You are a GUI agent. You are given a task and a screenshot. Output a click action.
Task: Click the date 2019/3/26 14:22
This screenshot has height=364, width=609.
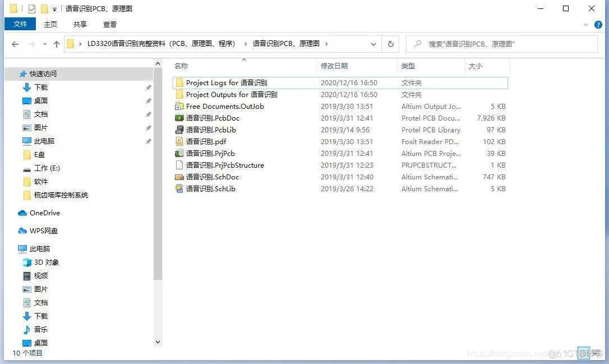[x=347, y=189]
